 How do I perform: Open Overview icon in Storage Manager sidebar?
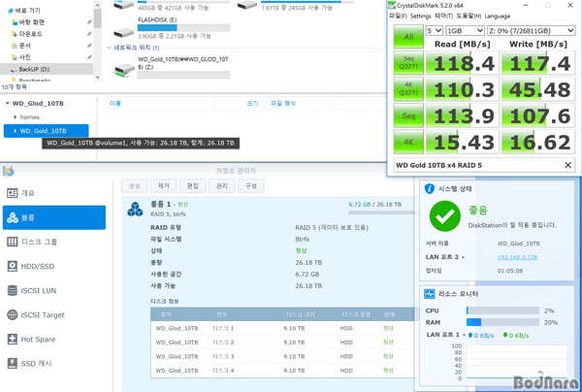point(13,193)
